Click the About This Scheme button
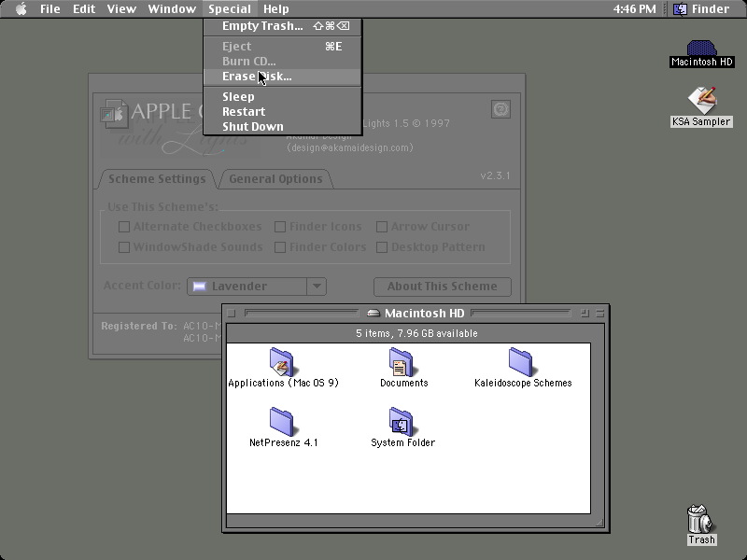 (443, 287)
